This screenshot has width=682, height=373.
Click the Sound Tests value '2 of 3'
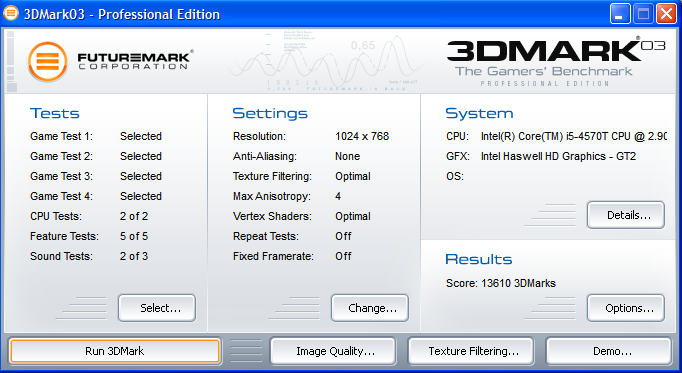pos(134,256)
